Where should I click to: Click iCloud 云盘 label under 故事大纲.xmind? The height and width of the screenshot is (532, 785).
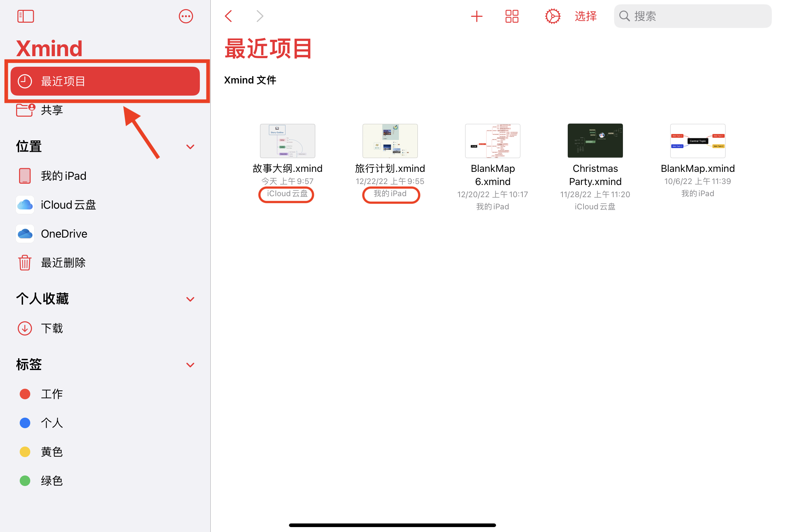[287, 194]
